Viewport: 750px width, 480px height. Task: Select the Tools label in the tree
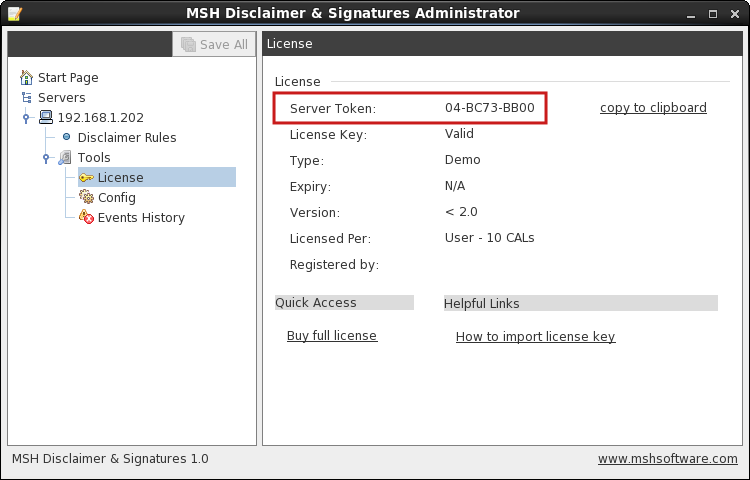pyautogui.click(x=94, y=158)
